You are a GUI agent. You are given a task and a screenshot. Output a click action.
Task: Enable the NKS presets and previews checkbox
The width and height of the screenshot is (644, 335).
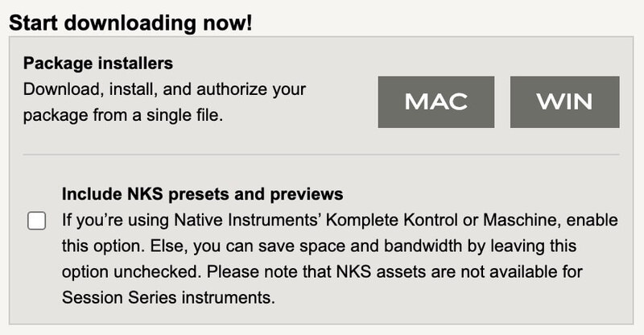37,221
